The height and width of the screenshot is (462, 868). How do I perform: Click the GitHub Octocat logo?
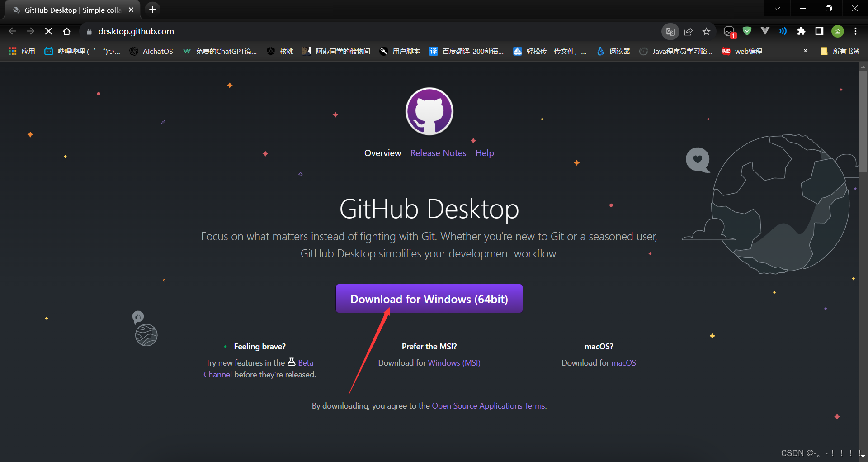pos(429,111)
